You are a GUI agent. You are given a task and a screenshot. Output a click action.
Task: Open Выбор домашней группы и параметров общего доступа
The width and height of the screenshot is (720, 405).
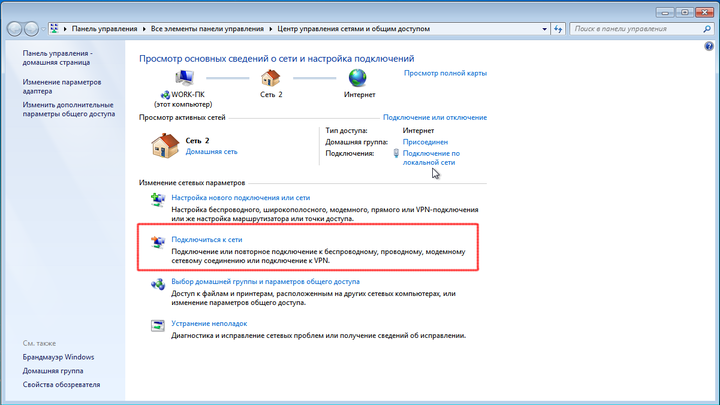(265, 281)
